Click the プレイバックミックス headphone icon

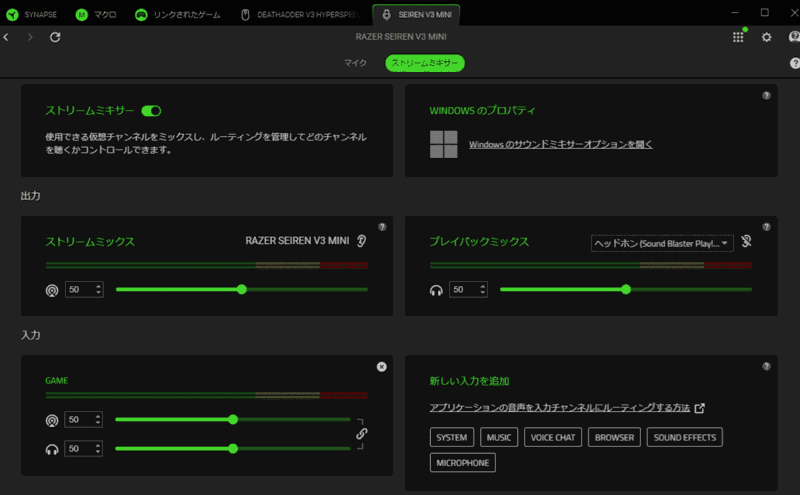436,290
